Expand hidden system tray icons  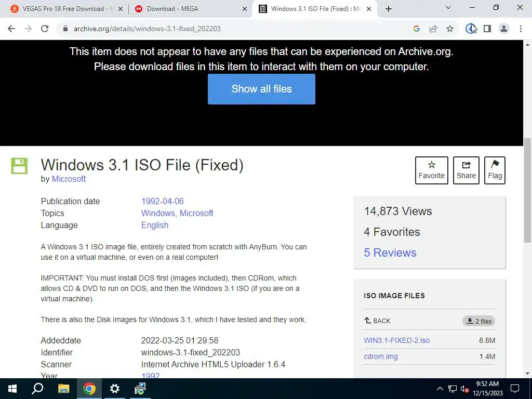440,389
